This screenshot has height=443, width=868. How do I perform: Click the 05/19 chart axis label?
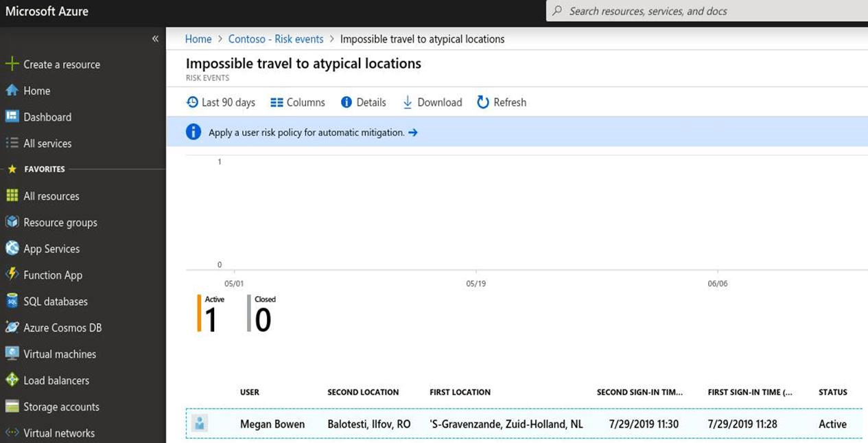[476, 284]
